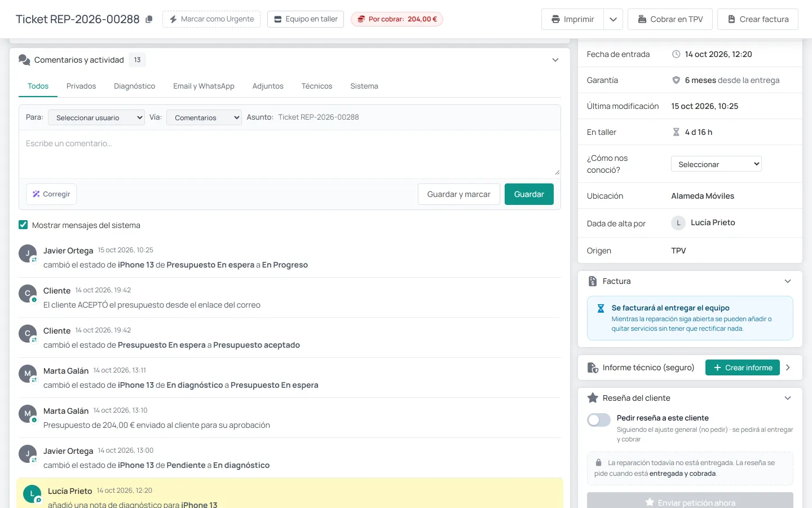The image size is (812, 508).
Task: Open the Técnicos tab
Action: pyautogui.click(x=317, y=86)
